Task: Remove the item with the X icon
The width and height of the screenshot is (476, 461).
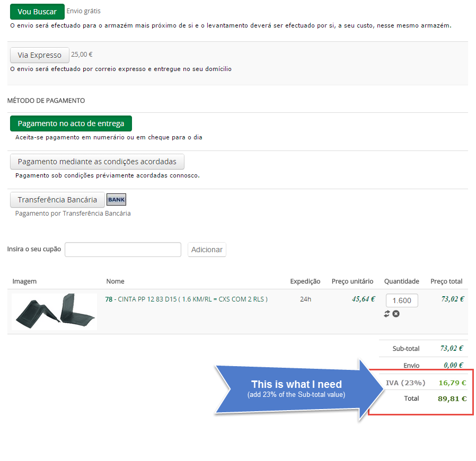Action: pyautogui.click(x=396, y=314)
